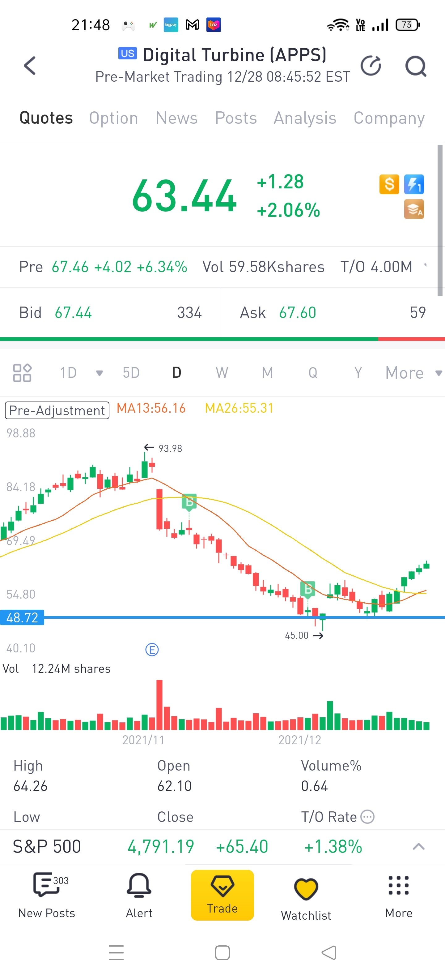The height and width of the screenshot is (980, 445).
Task: Select the Q quarterly chart period
Action: [x=313, y=373]
